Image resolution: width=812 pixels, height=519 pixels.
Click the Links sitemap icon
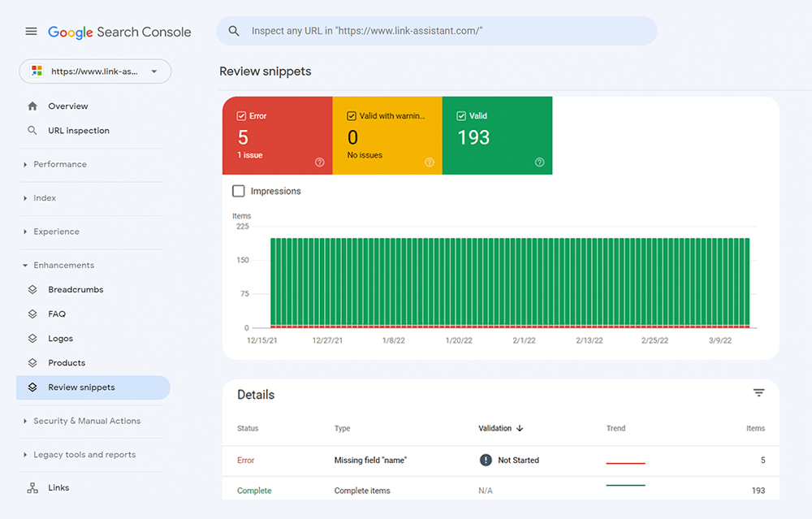(32, 488)
